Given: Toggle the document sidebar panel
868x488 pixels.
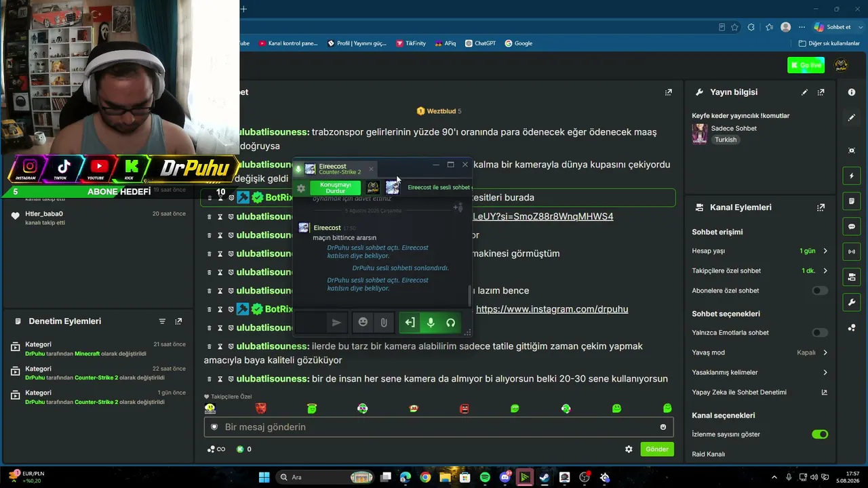Looking at the screenshot, I should (852, 201).
